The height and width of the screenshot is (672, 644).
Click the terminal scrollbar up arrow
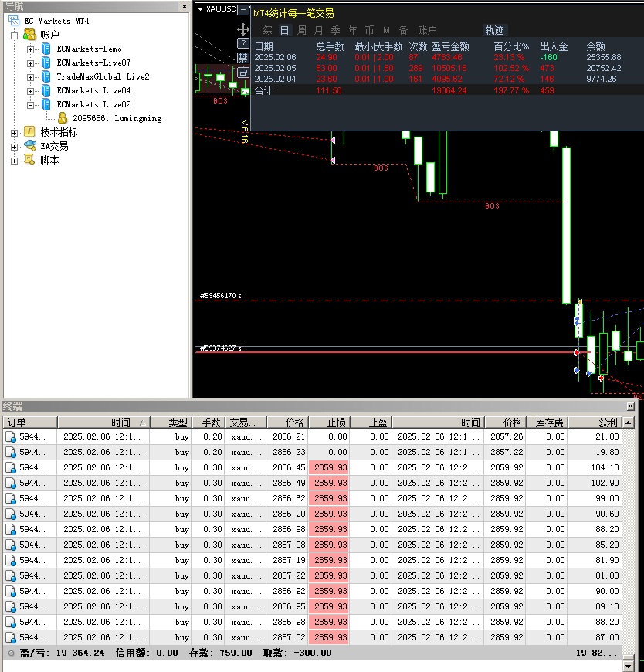[628, 423]
